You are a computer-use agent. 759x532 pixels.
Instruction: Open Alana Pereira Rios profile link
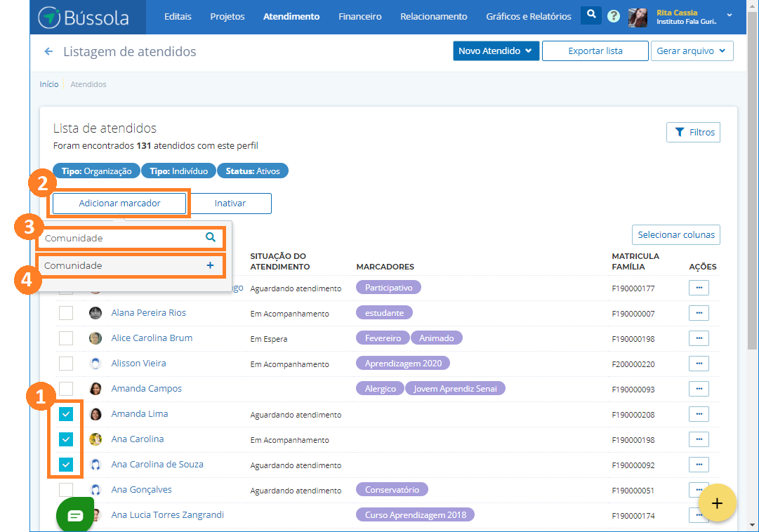click(148, 313)
